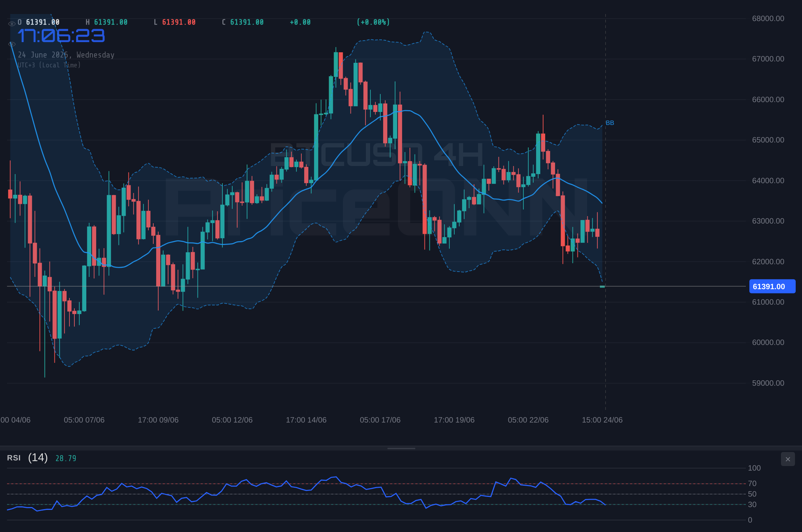Click the 67000.00 price axis label

pos(768,59)
